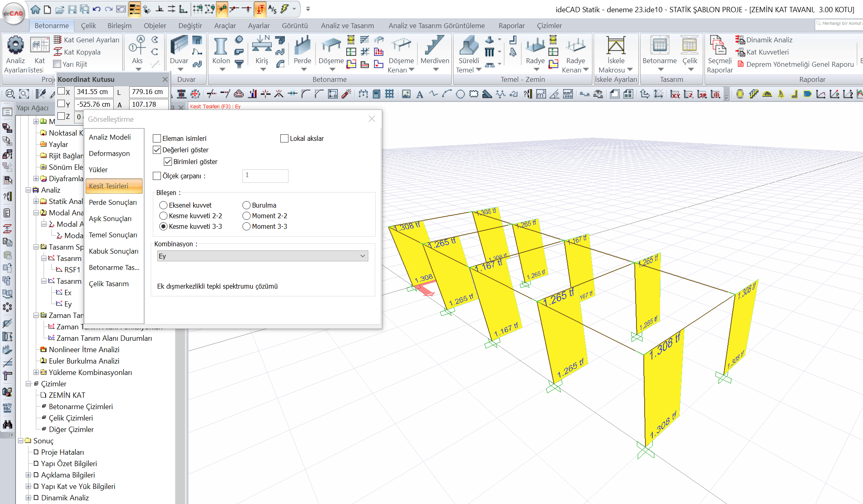The height and width of the screenshot is (504, 863).
Task: Click the circle drawing tool icon
Action: click(x=460, y=94)
